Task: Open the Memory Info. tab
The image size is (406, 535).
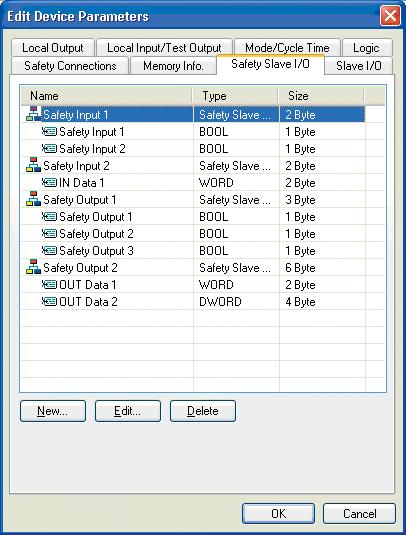Action: (x=173, y=66)
